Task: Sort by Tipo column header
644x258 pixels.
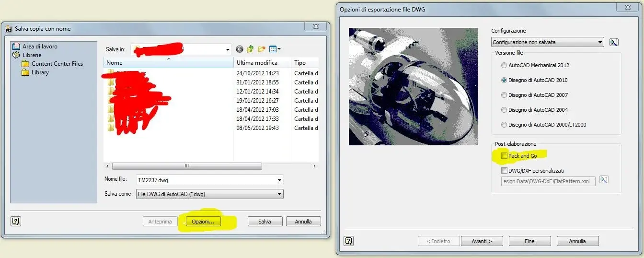Action: coord(305,63)
